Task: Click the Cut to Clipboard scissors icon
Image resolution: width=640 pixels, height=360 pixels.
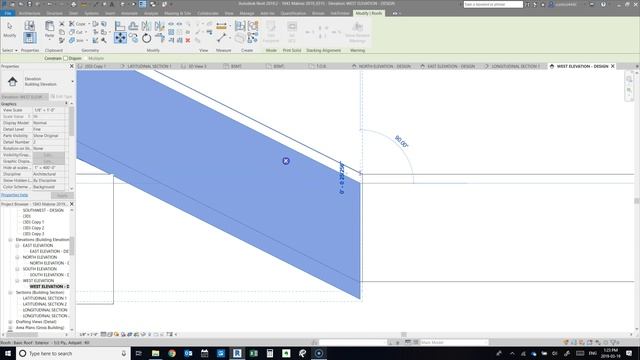Action: [62, 24]
